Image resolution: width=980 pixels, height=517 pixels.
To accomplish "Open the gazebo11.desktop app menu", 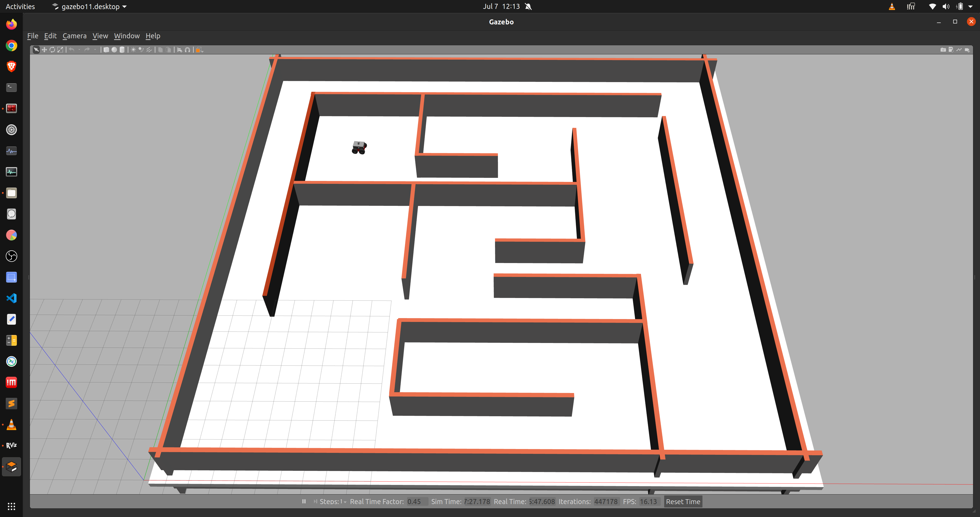I will click(90, 6).
